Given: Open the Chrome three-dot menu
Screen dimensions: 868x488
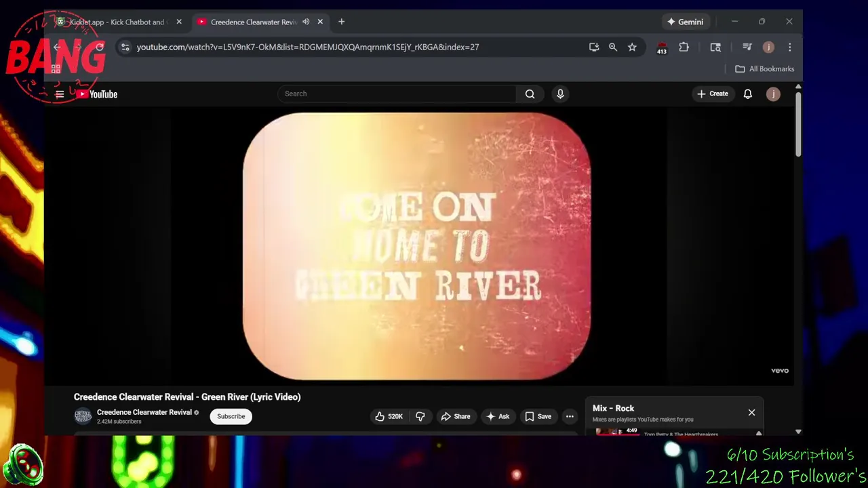Looking at the screenshot, I should click(x=789, y=47).
